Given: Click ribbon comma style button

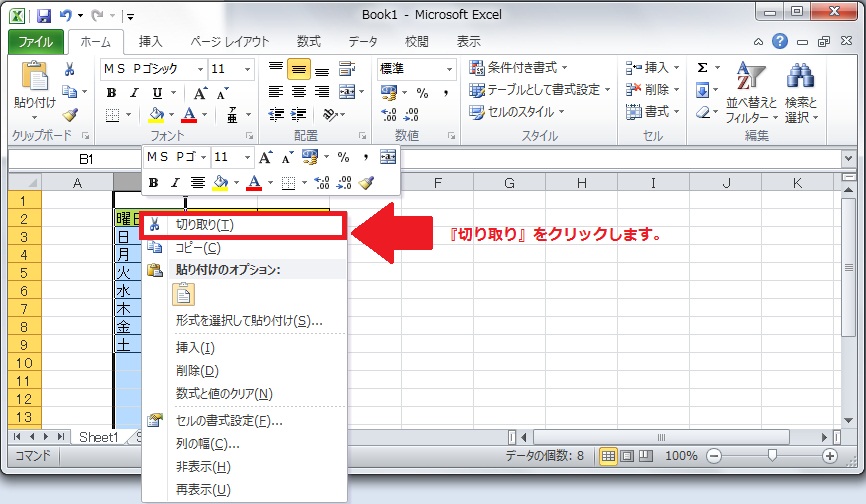Looking at the screenshot, I should 445,93.
